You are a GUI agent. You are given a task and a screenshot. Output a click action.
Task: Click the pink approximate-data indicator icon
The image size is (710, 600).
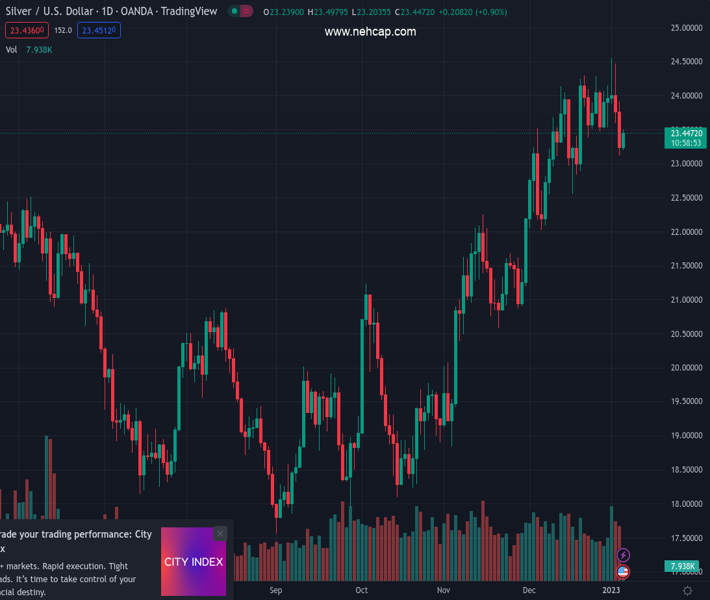tap(246, 11)
